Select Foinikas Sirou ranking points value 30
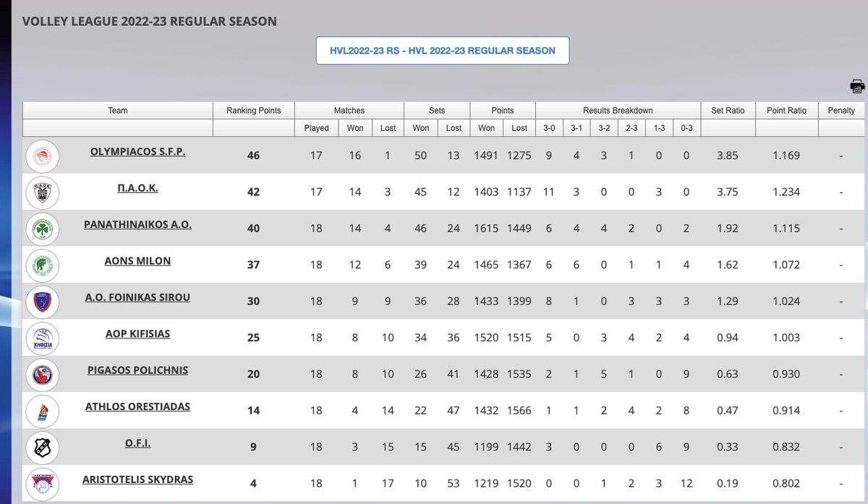The image size is (868, 504). 253,302
